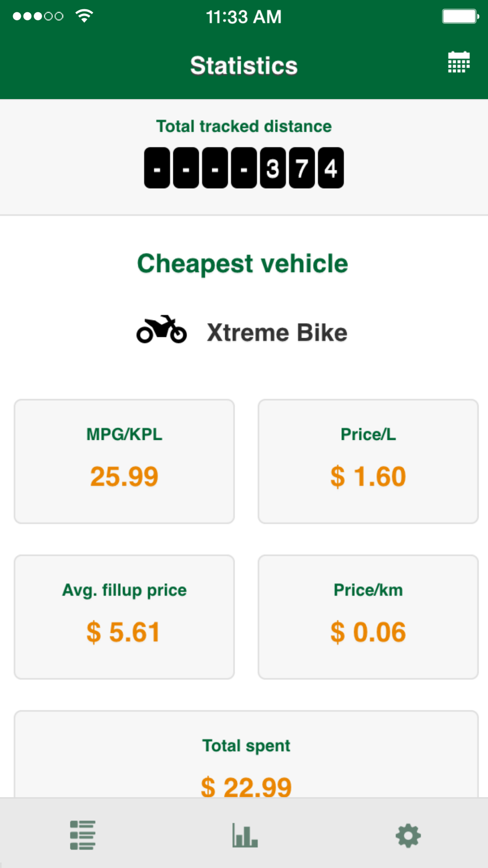Tap the motorcycle icon beside Xtreme Bike
This screenshot has height=868, width=488.
[x=162, y=330]
